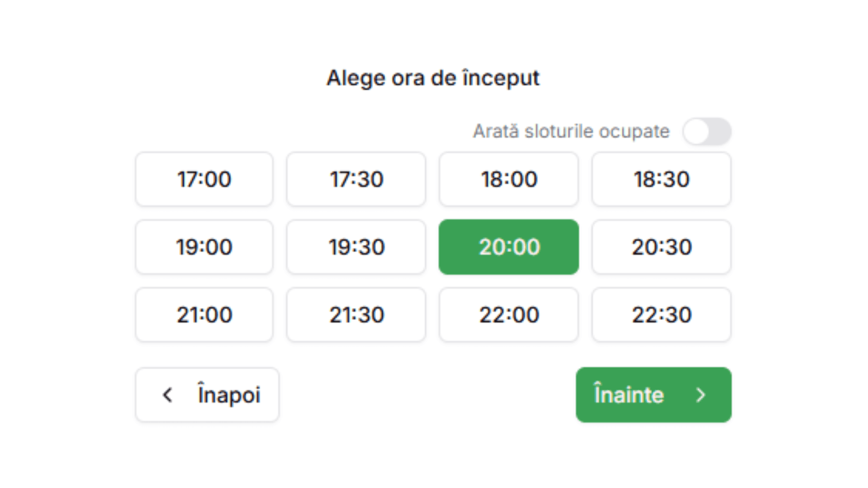Click the right arrow icon inside Înainte
This screenshot has height=488, width=868.
pyautogui.click(x=702, y=395)
